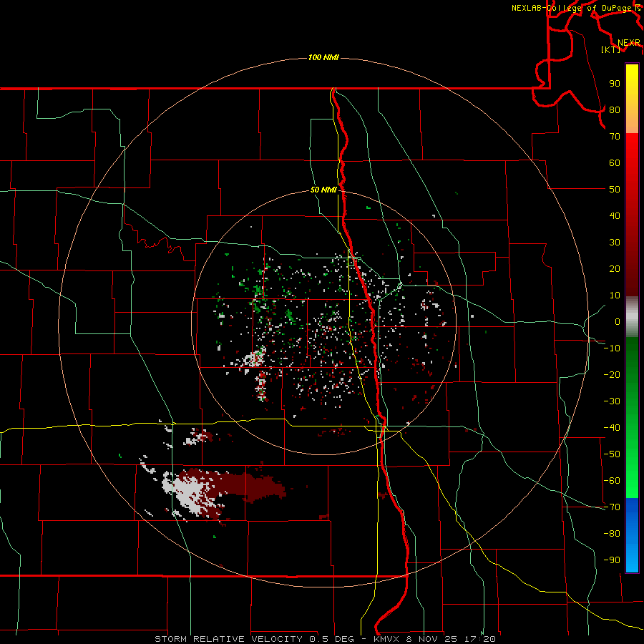Click the 0 value on the velocity scale

click(x=618, y=322)
